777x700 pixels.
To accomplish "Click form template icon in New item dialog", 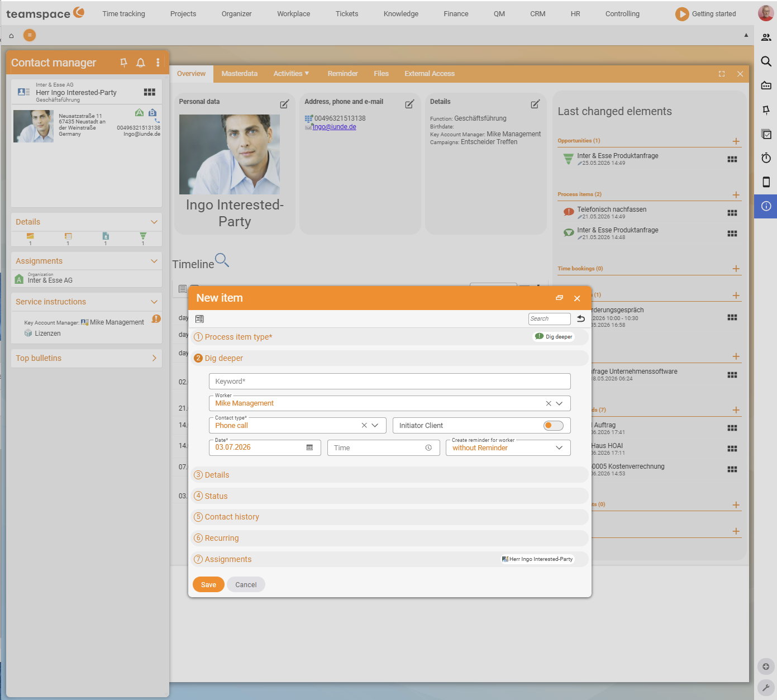I will pyautogui.click(x=199, y=319).
